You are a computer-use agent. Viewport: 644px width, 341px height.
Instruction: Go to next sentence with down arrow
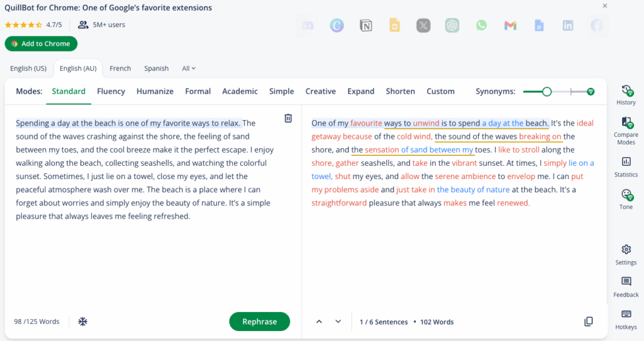pyautogui.click(x=338, y=322)
